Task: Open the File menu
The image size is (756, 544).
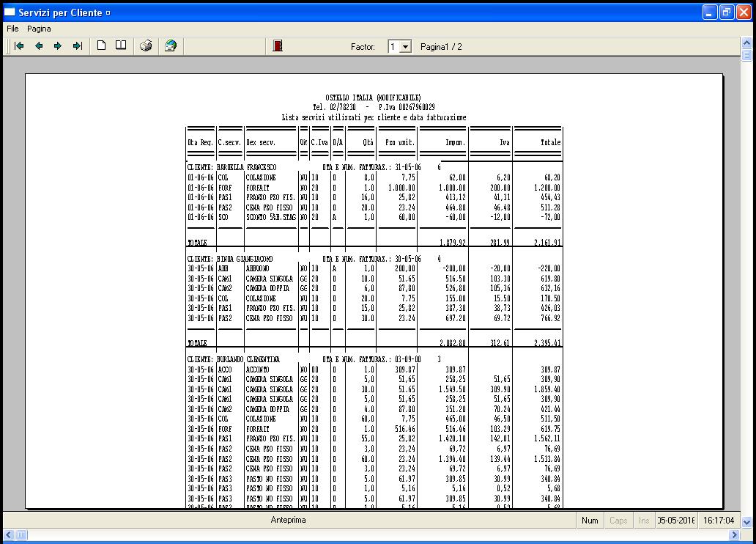Action: 12,29
